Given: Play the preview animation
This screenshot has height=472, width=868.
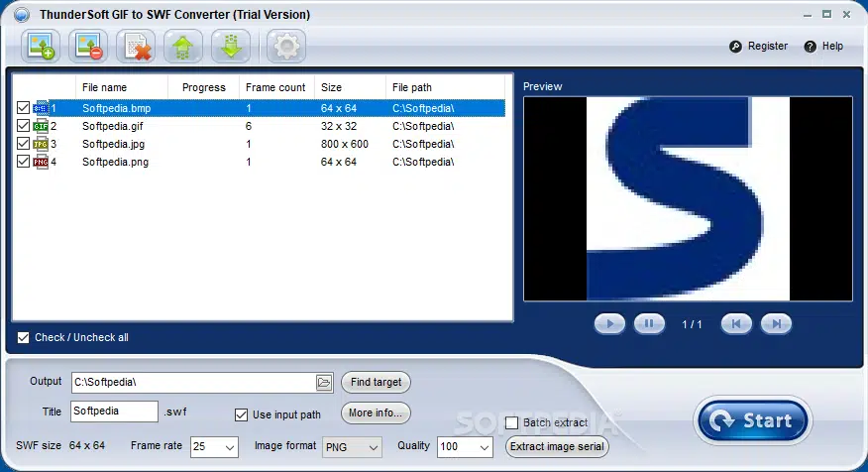Looking at the screenshot, I should [609, 323].
